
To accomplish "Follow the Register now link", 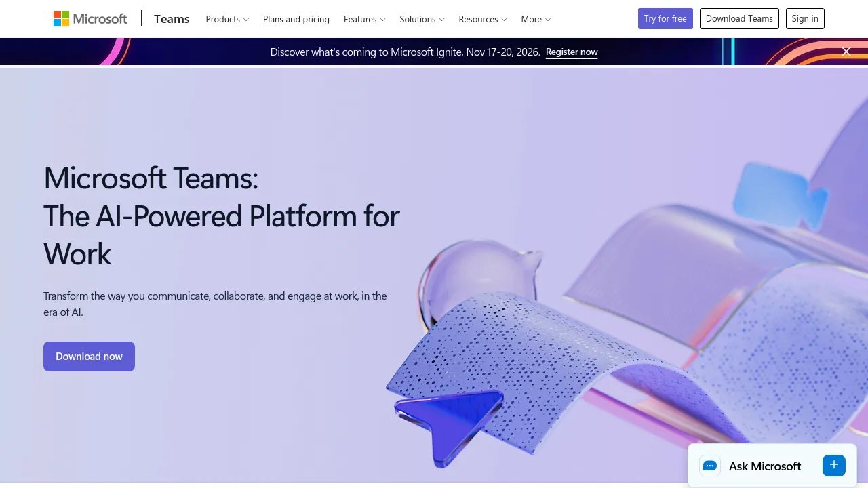I will click(572, 52).
